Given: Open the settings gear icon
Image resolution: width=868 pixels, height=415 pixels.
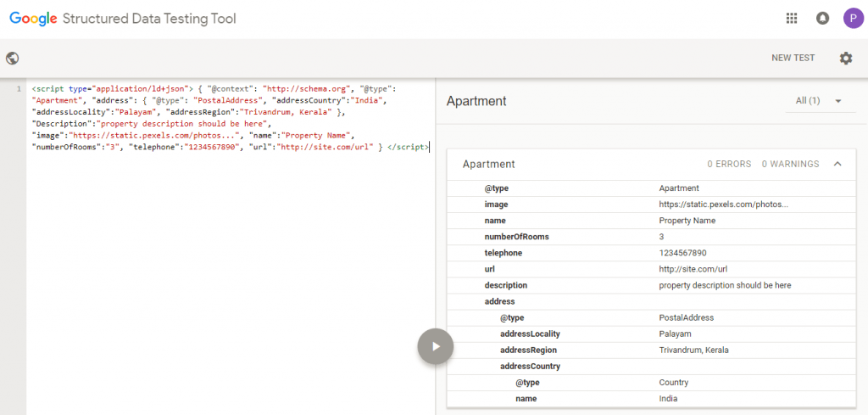Looking at the screenshot, I should click(846, 59).
